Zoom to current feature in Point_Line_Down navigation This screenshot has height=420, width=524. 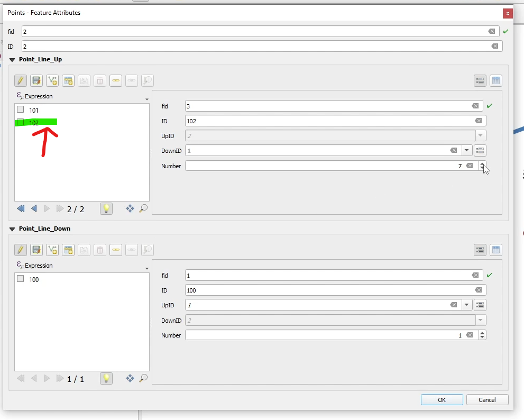[x=143, y=378]
